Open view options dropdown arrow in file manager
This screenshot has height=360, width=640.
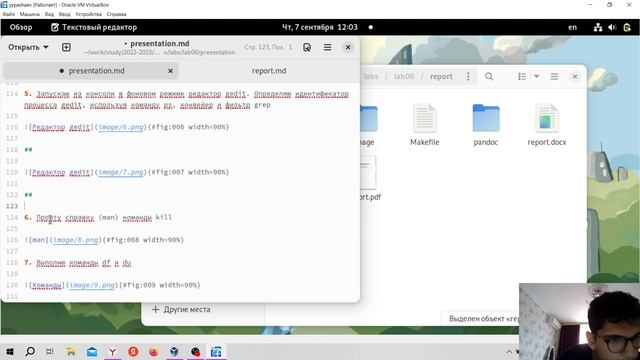tap(536, 76)
